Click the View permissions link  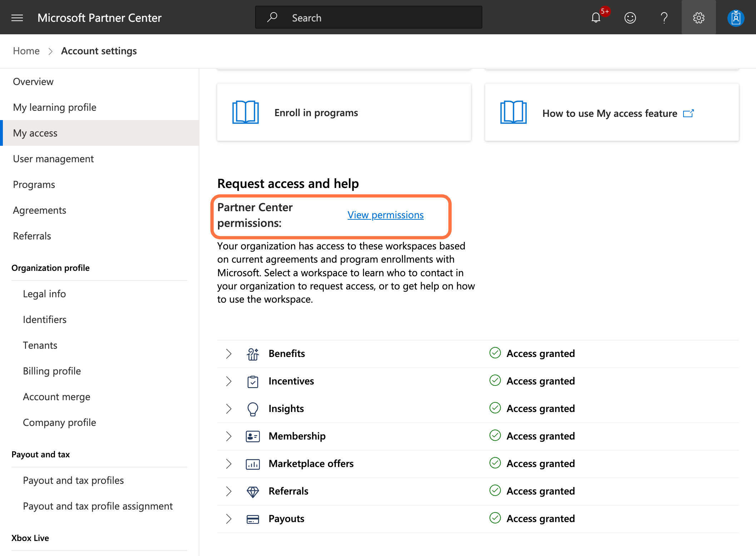[386, 215]
